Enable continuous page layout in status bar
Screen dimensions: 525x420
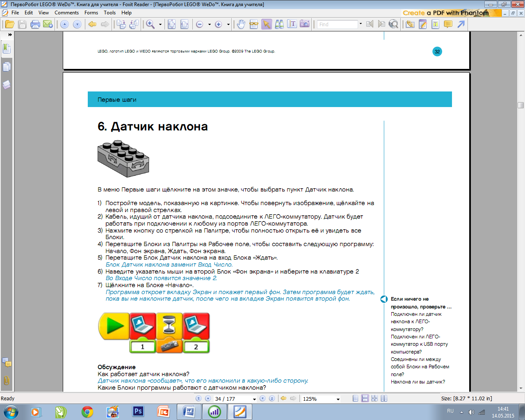(x=365, y=399)
